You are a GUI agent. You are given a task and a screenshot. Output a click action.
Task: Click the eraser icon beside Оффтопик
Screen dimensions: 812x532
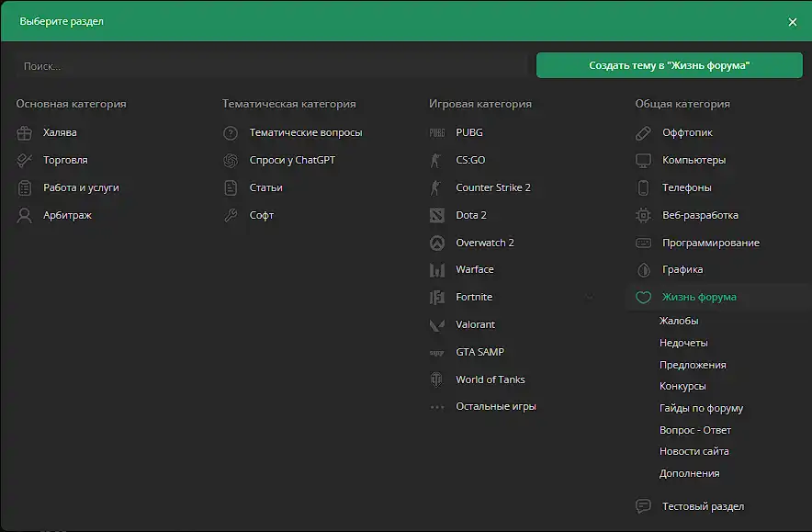pos(643,133)
